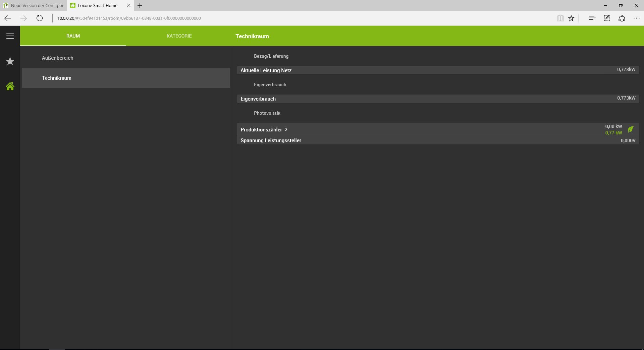Select the green home icon in sidebar
The width and height of the screenshot is (644, 350).
coord(10,86)
